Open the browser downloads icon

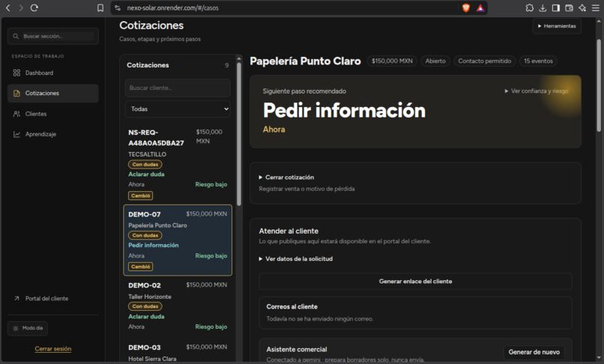(x=543, y=7)
